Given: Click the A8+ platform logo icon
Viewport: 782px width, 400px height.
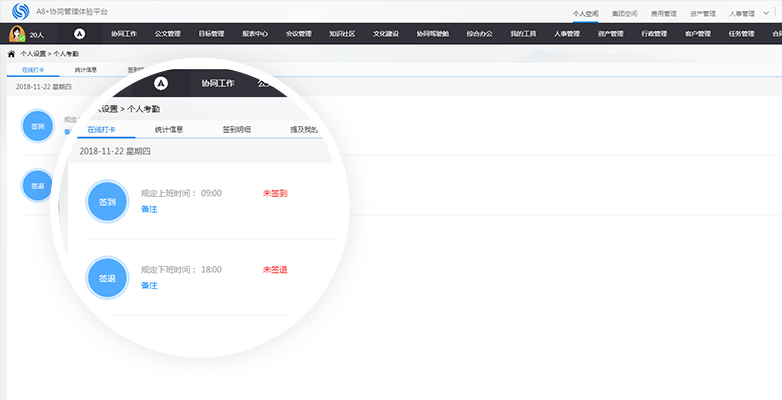Looking at the screenshot, I should (19, 11).
